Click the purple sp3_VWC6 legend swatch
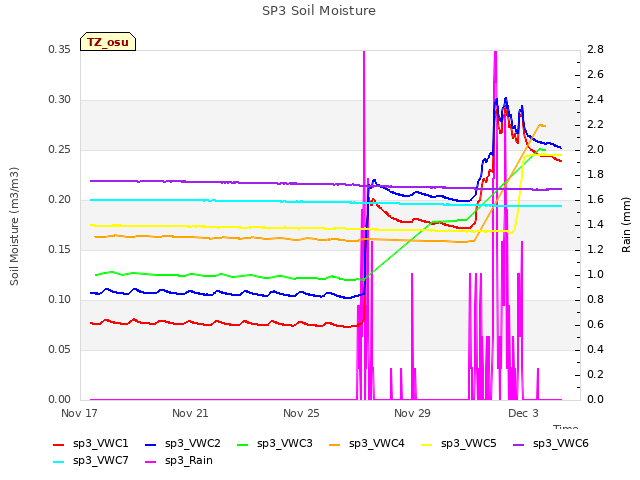Viewport: 640px width, 480px height. (519, 444)
